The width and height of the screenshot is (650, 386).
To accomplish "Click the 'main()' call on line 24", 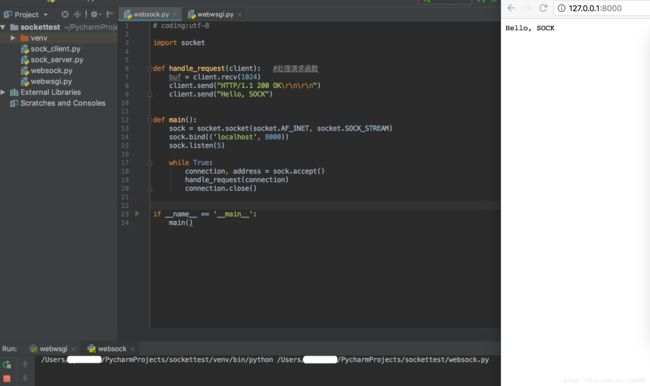I will (181, 223).
